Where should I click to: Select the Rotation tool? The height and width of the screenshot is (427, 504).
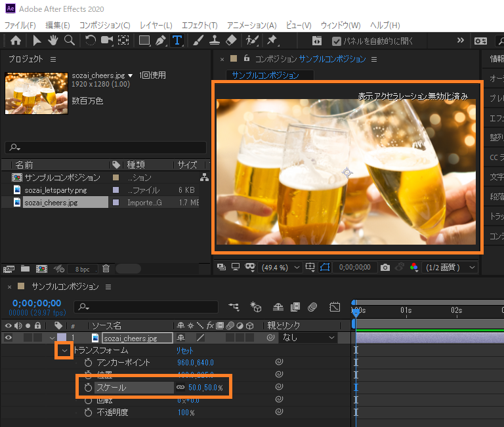coord(91,41)
